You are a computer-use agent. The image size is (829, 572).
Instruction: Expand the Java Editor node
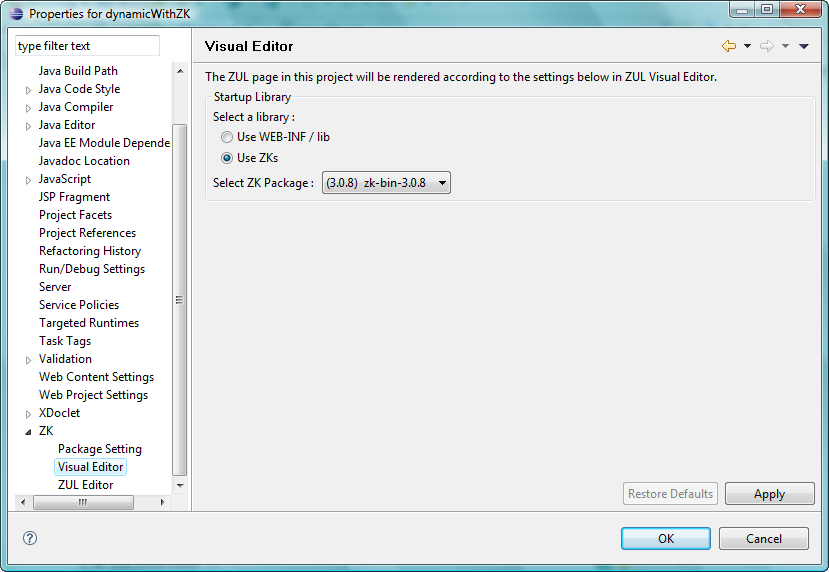point(29,126)
